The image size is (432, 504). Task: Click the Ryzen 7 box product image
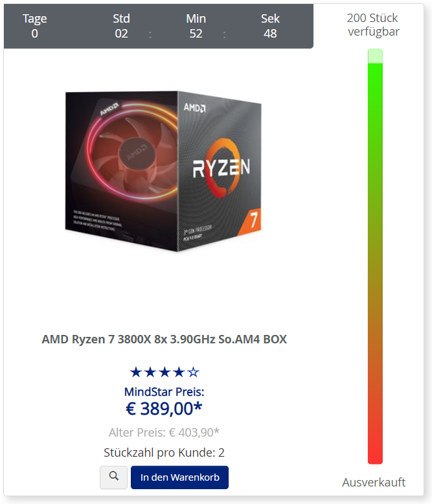[x=163, y=171]
